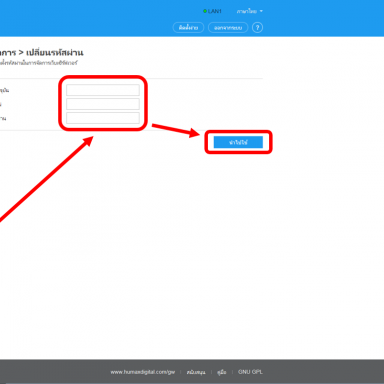Focus the confirm password input field
The image size is (384, 384).
pyautogui.click(x=103, y=118)
